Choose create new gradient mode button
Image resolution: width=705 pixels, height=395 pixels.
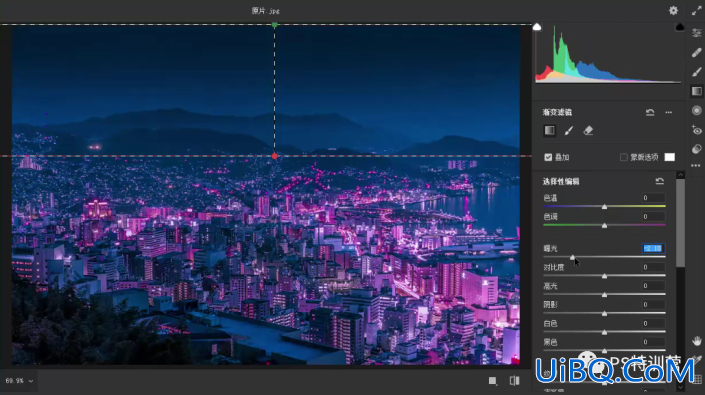tap(549, 131)
